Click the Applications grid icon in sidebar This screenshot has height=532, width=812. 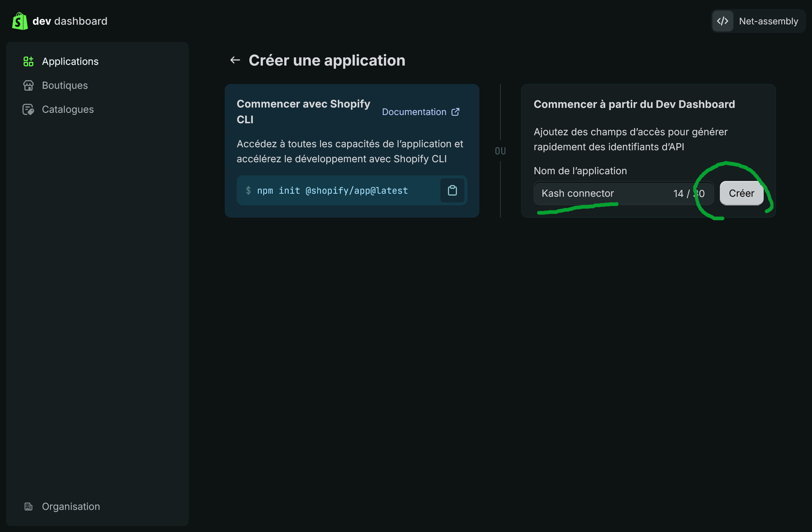(28, 61)
